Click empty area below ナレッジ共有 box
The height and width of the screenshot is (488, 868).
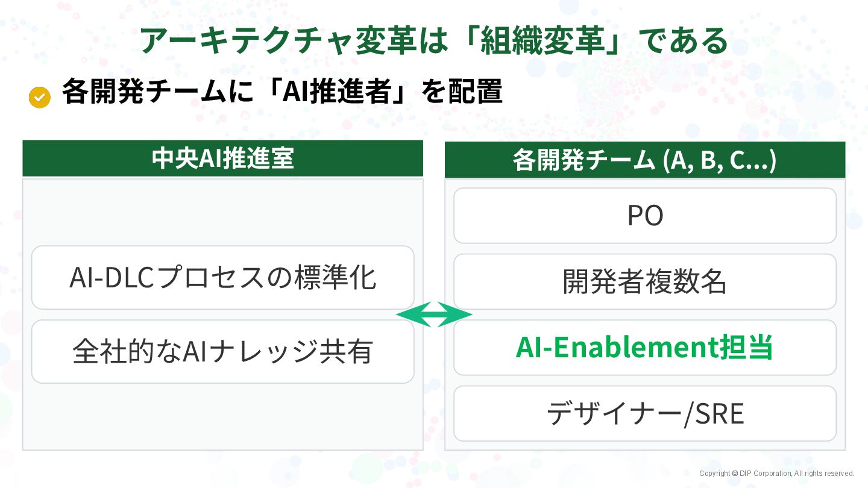tap(222, 416)
